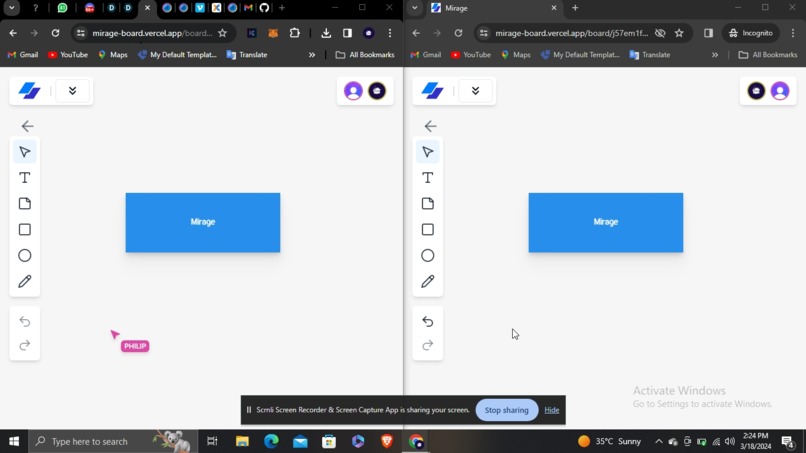This screenshot has width=806, height=453.
Task: Select the blue Mirage rectangle in Incognito board
Action: pos(606,223)
